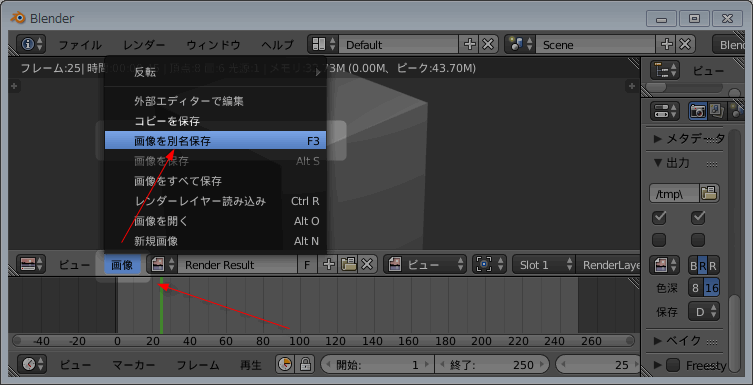Uncheck the first checkbox under output path
This screenshot has height=385, width=753.
point(659,218)
